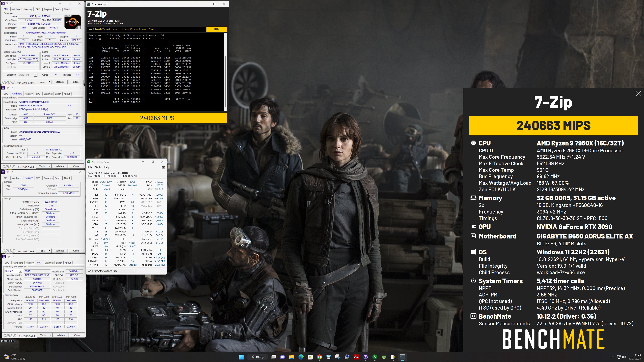
Task: Show hidden system tray icons
Action: click(x=613, y=357)
